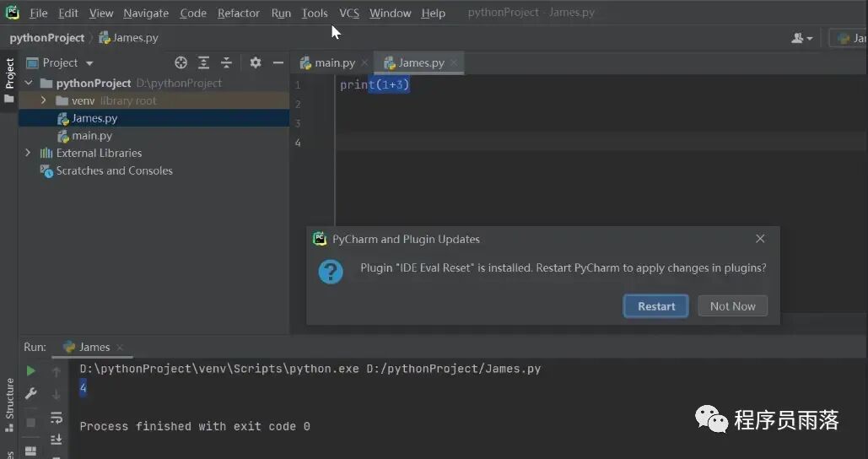Collapse the pythonProject root folder
Image resolution: width=868 pixels, height=459 pixels.
point(29,83)
